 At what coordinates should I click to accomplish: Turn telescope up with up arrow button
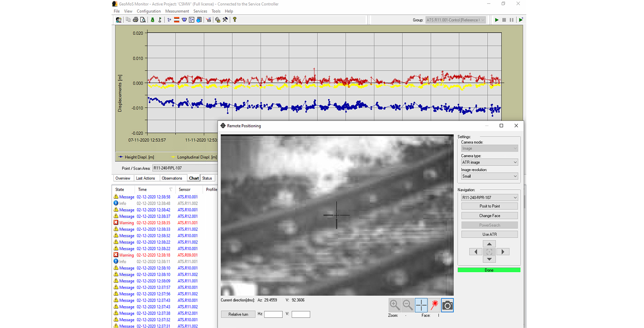point(490,244)
